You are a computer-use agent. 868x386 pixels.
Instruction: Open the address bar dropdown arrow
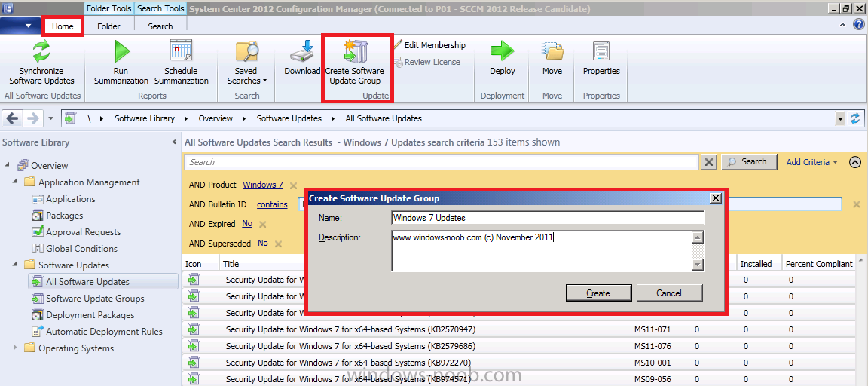[x=840, y=118]
